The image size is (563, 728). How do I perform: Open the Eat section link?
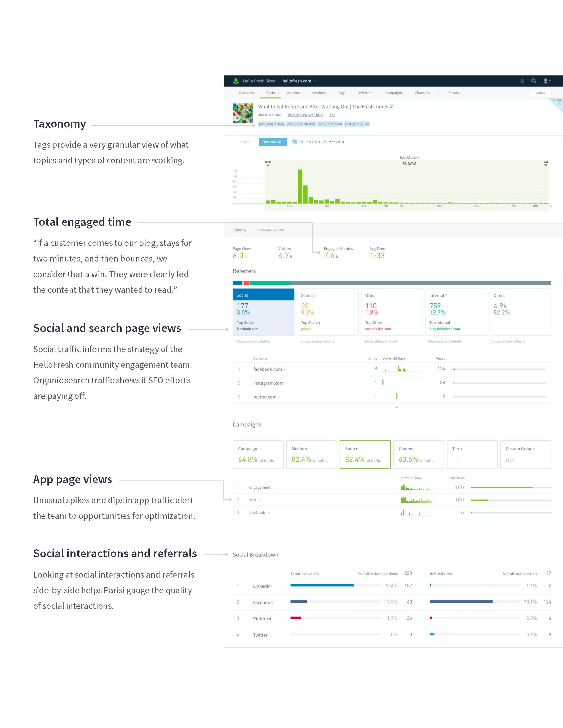[332, 115]
